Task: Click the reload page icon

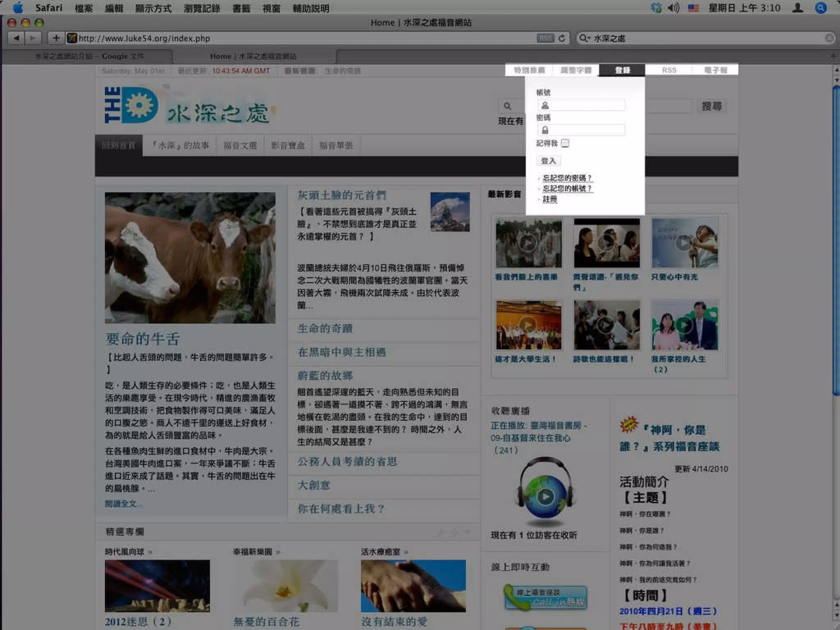Action: point(562,38)
